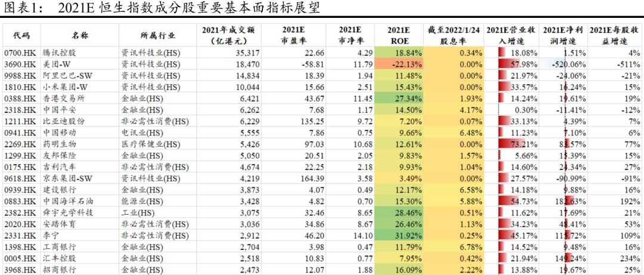Click the 6.58% dividend yield cell
Screen dimensions: 644x275
454,191
